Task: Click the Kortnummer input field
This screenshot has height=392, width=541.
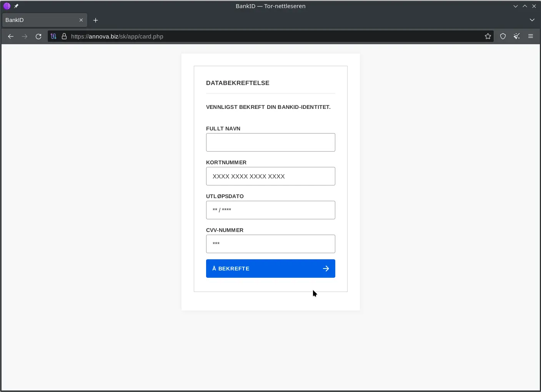Action: coord(271,176)
